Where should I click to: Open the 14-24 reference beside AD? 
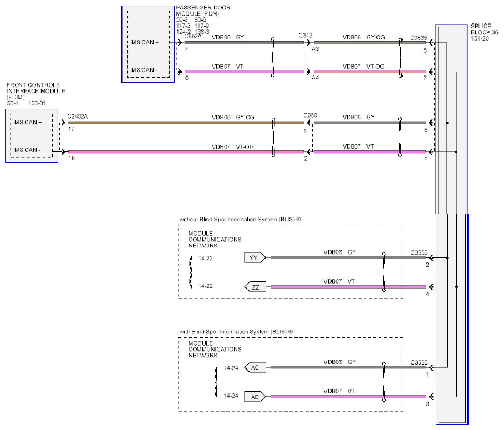[231, 396]
